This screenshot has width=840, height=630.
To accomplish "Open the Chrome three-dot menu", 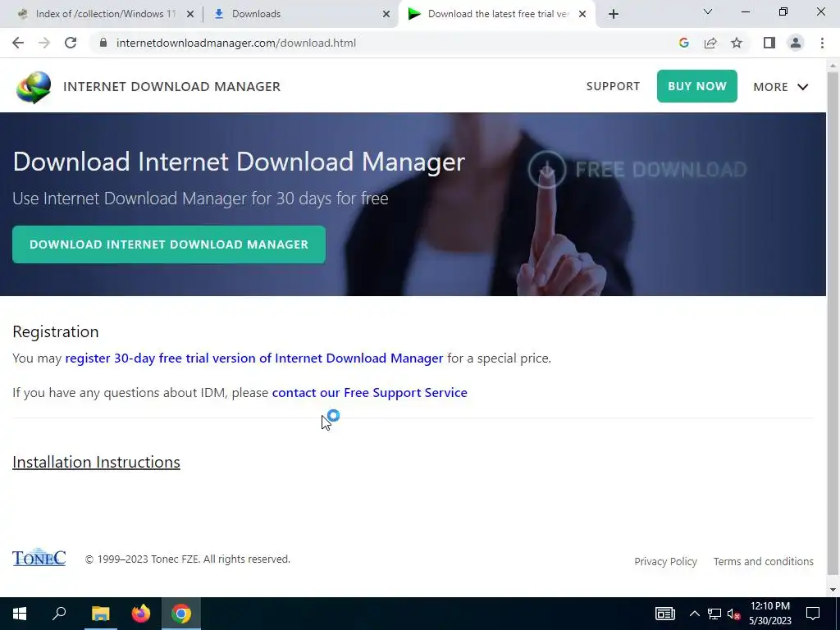I will coord(822,43).
